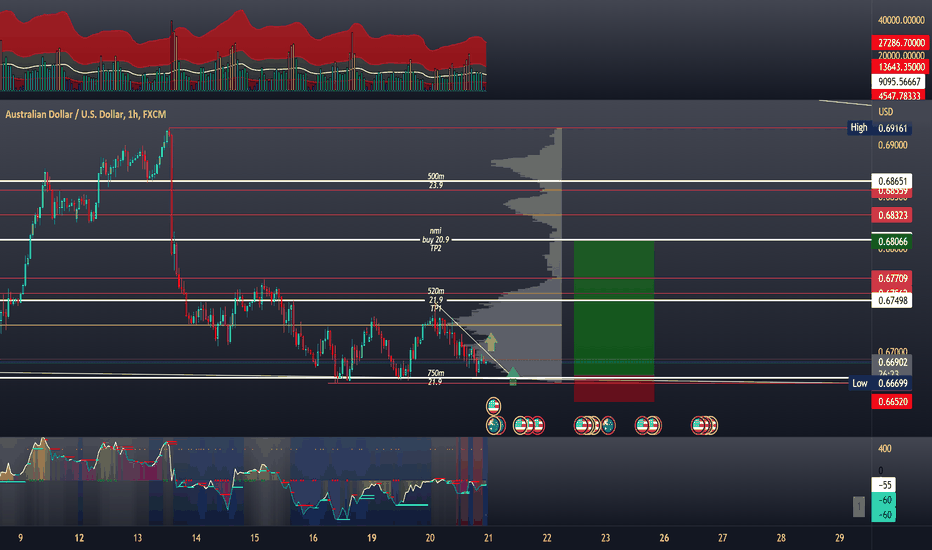
Task: Click the date 21 on the time axis
Action: pyautogui.click(x=489, y=538)
